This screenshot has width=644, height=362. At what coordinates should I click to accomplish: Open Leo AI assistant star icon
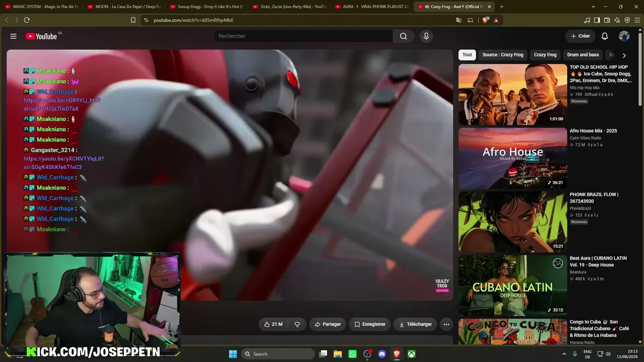click(617, 20)
